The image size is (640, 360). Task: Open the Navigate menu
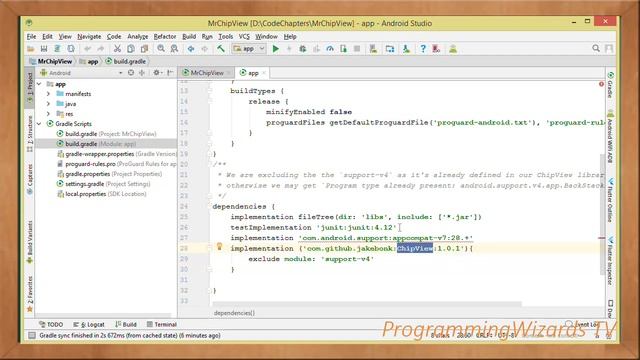[89, 37]
